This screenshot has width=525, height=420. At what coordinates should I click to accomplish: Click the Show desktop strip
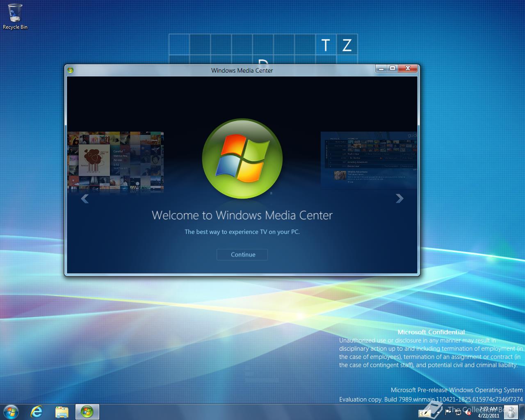[x=522, y=412]
